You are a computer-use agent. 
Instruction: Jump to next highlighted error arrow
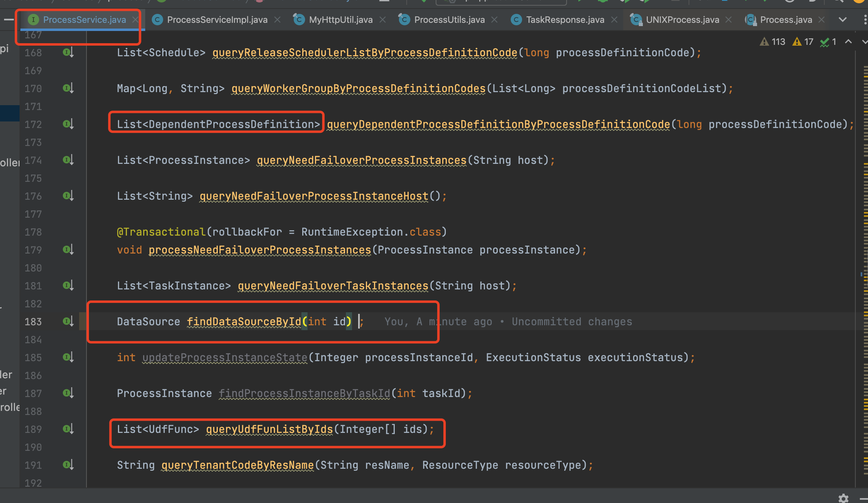(x=864, y=42)
